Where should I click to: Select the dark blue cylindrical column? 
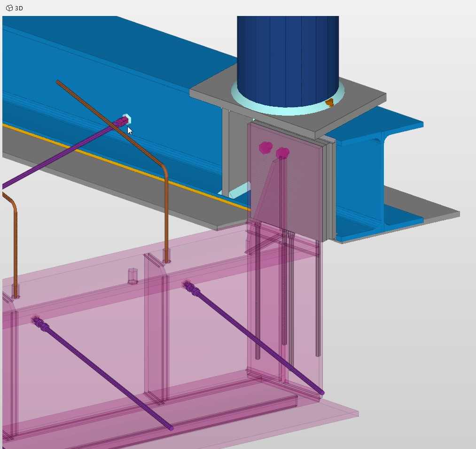288,61
